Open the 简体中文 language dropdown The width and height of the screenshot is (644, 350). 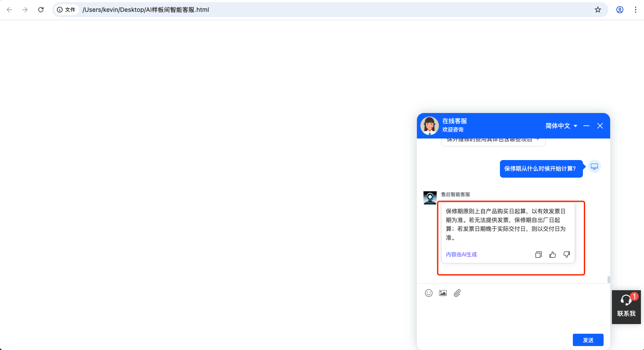pyautogui.click(x=561, y=126)
